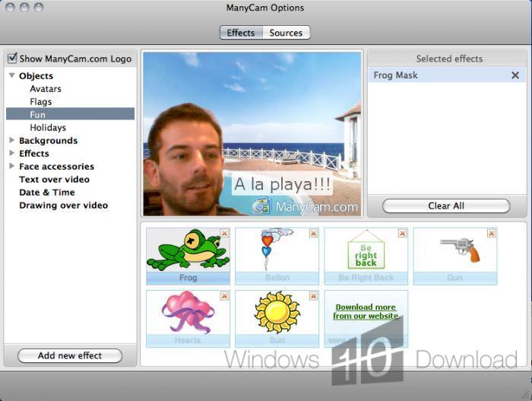The height and width of the screenshot is (401, 532).
Task: Open the Flags subcategory
Action: coord(41,102)
